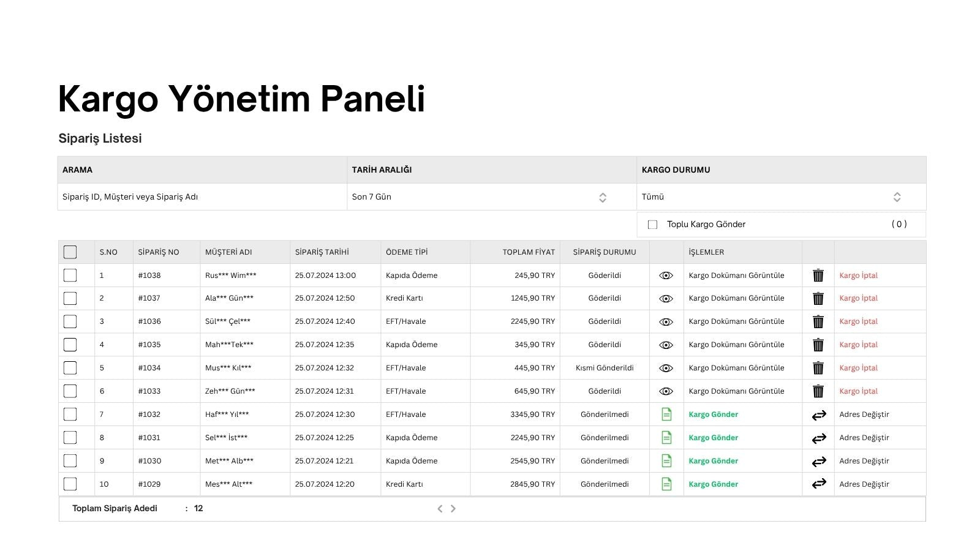
Task: Click the green document icon for order #1029
Action: (x=666, y=484)
